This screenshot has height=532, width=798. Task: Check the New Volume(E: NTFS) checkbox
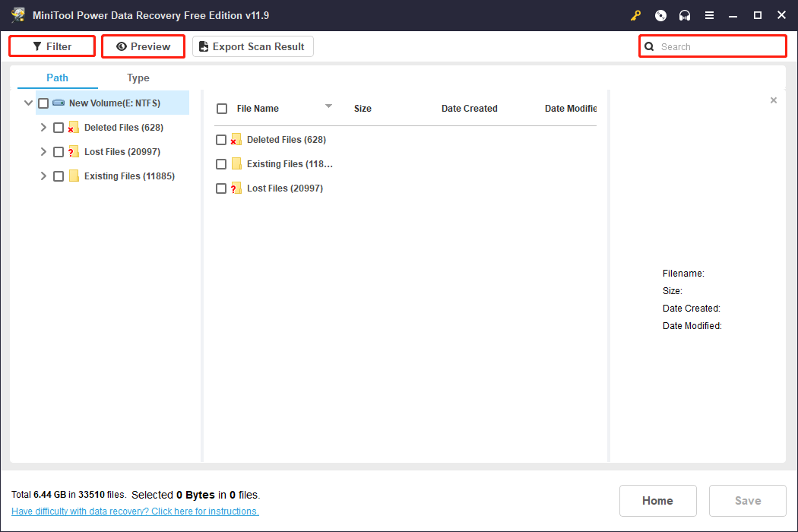pyautogui.click(x=43, y=103)
